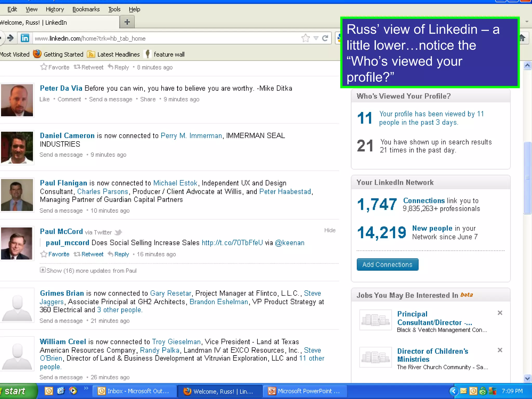Open Paul McCord's profile photo

[17, 243]
